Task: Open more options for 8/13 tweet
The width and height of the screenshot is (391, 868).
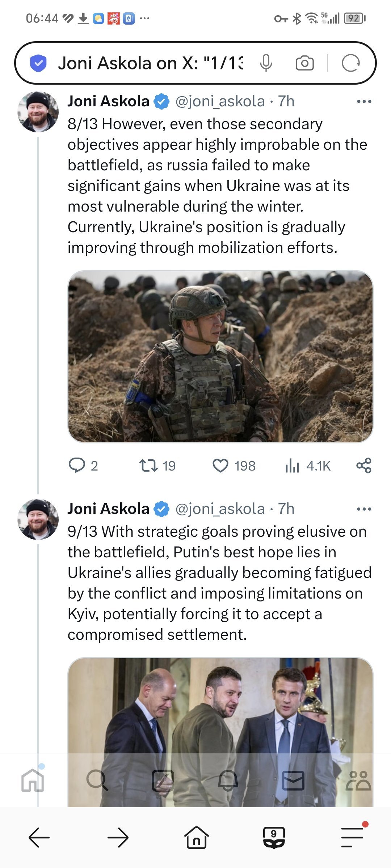Action: click(364, 102)
